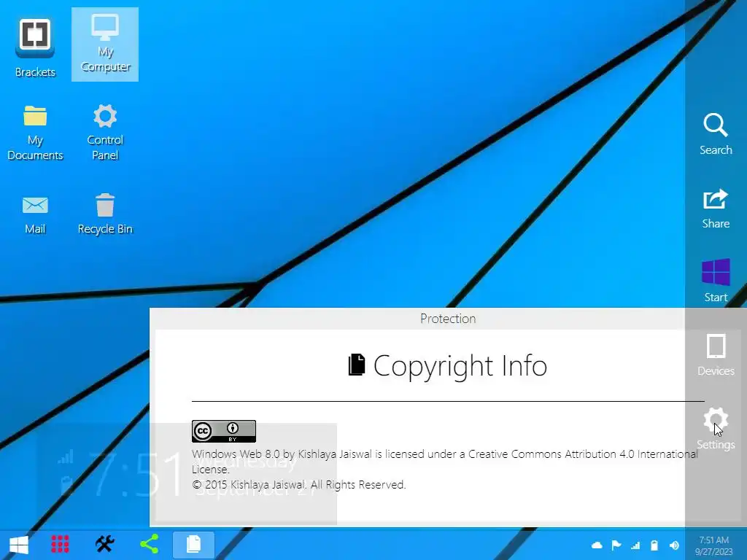The width and height of the screenshot is (747, 560).
Task: Click the flag notification tray icon
Action: [616, 545]
